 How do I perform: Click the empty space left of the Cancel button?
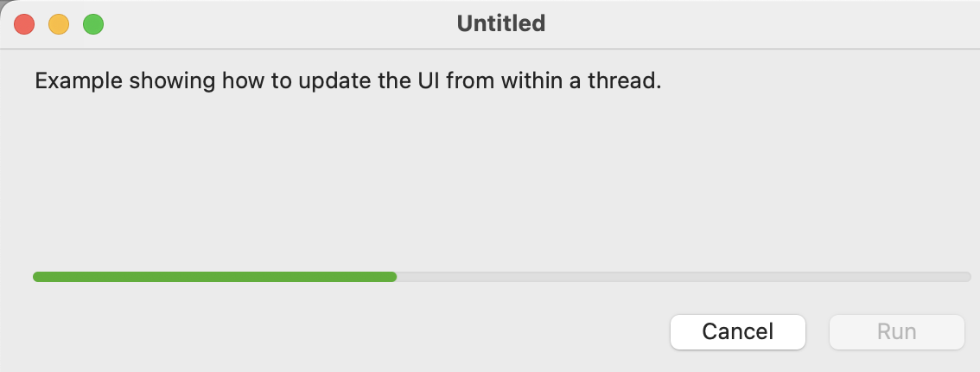click(346, 331)
